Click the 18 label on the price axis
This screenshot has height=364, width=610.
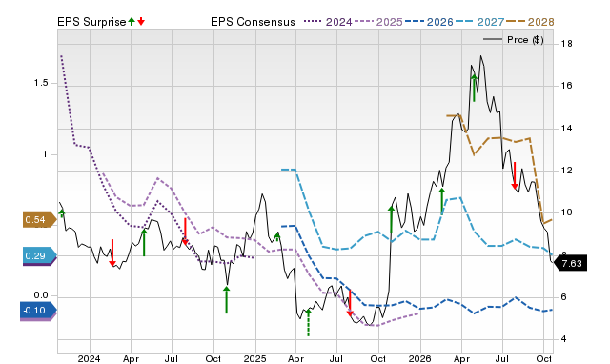coord(566,44)
